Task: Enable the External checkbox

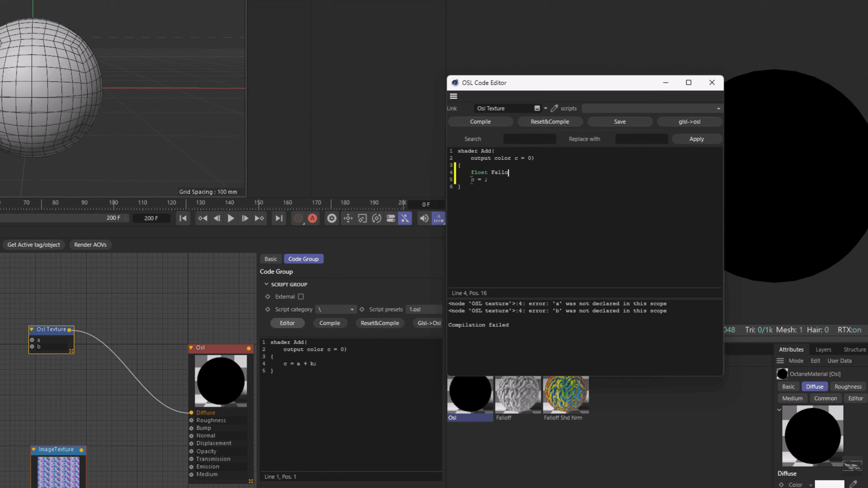Action: [x=301, y=297]
